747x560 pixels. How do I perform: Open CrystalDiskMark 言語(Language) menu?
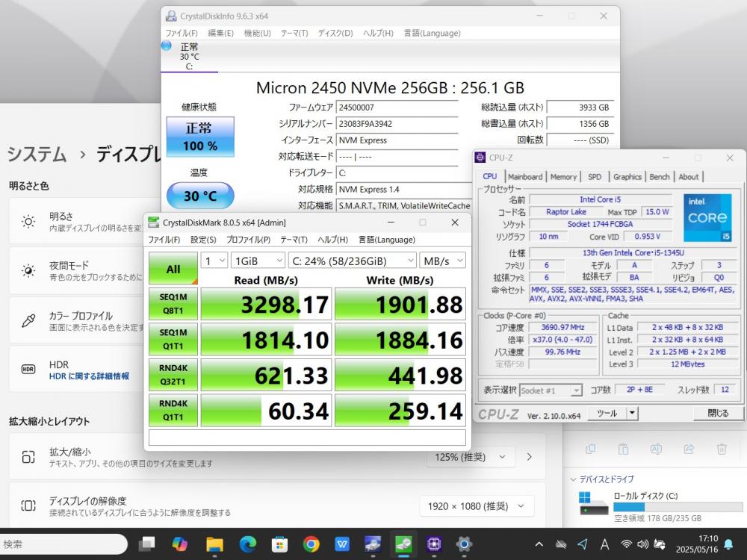(x=387, y=240)
